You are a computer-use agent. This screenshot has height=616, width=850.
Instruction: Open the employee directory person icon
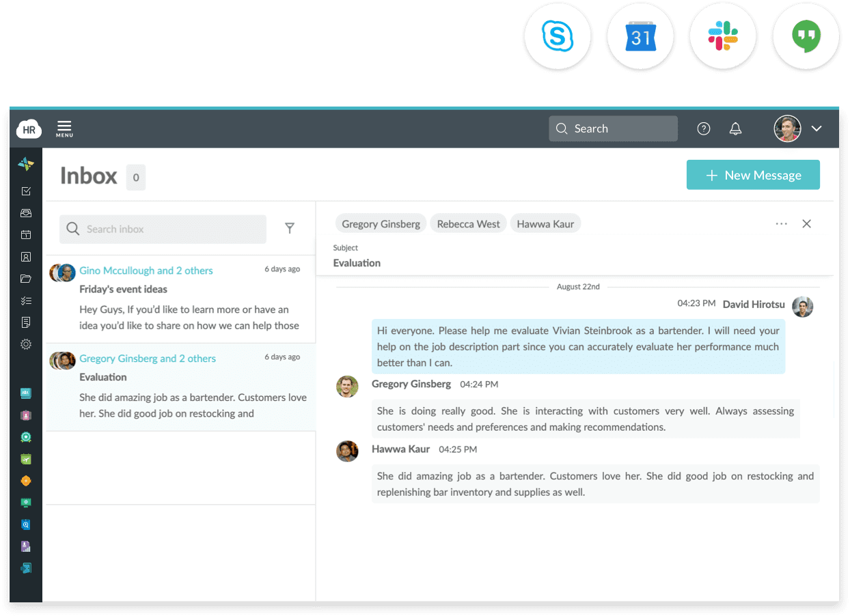25,256
